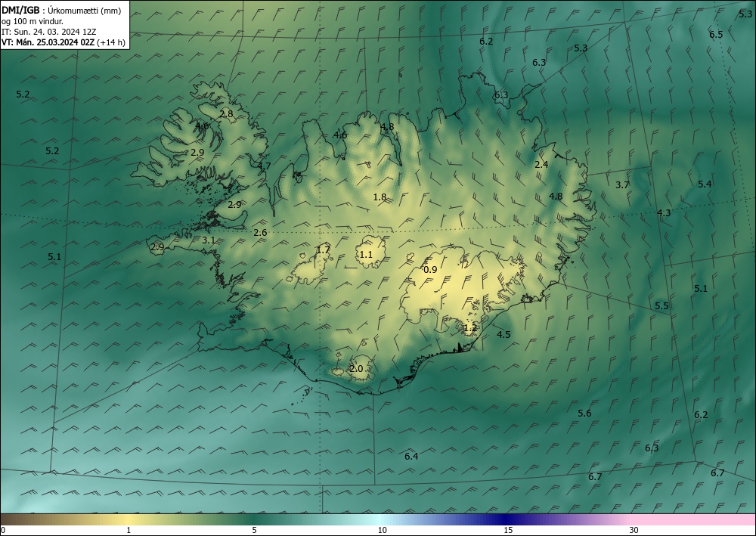
Task: Click the 1.1 value on Hofsjökull glacier
Action: 366,254
